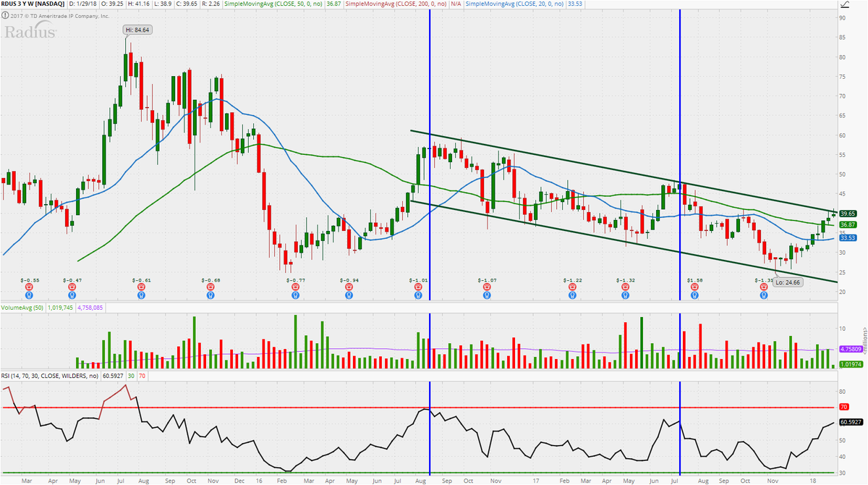Image resolution: width=868 pixels, height=485 pixels.
Task: Select the 39.65 last price bubble on axis
Action: [x=849, y=213]
